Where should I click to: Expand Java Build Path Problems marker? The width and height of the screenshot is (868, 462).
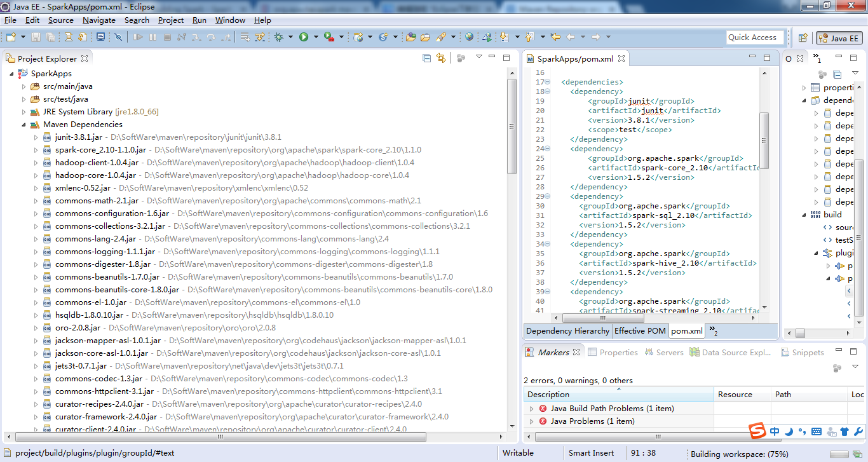(x=532, y=409)
